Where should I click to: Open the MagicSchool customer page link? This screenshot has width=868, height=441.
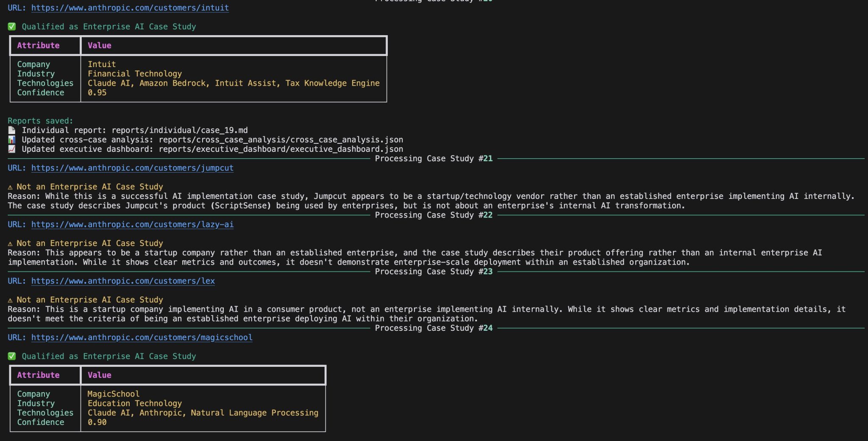[142, 338]
